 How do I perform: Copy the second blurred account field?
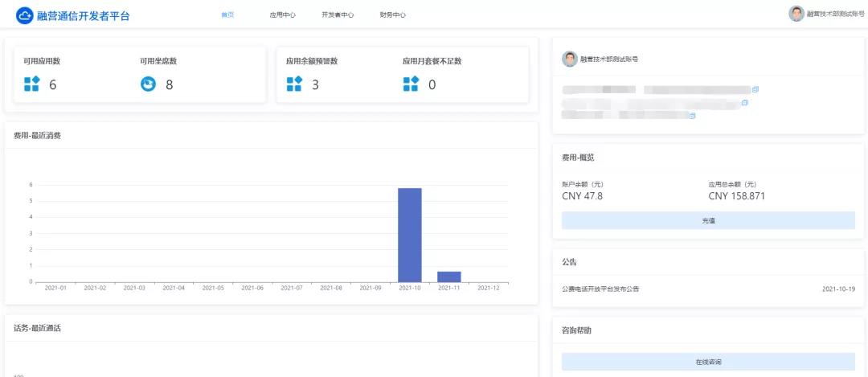pos(744,103)
